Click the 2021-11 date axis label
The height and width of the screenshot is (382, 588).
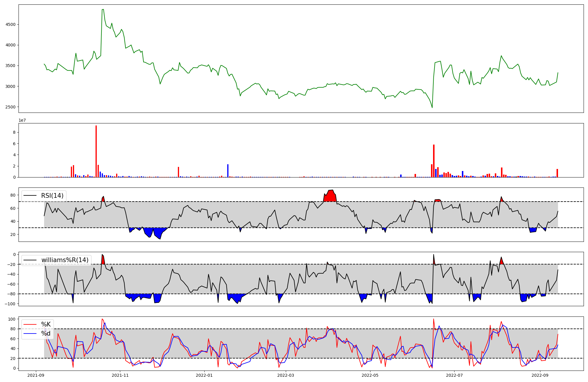point(120,375)
